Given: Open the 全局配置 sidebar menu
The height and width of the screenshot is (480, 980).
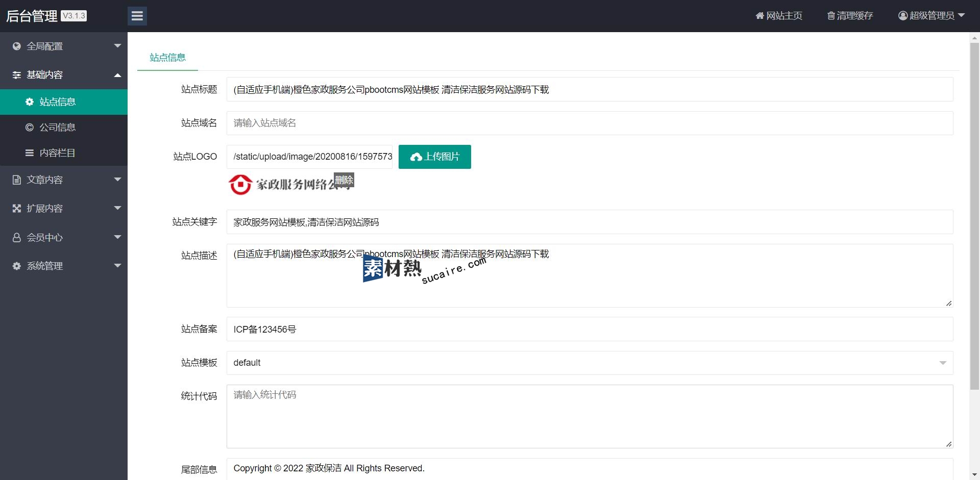Looking at the screenshot, I should pyautogui.click(x=64, y=46).
